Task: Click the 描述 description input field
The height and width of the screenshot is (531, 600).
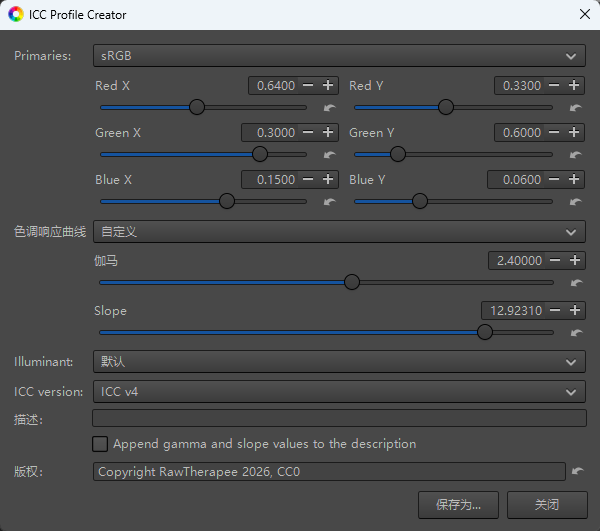Action: [x=339, y=418]
